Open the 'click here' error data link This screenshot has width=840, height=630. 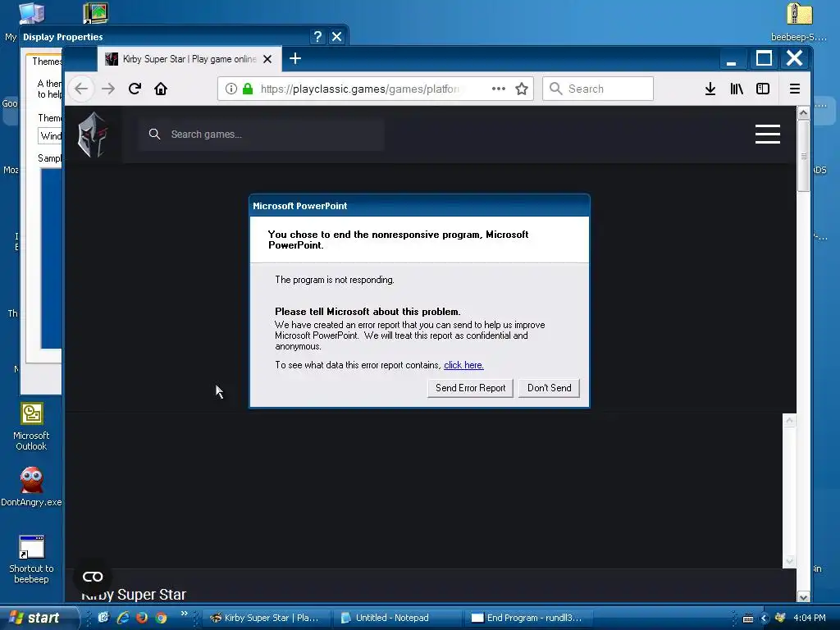(464, 365)
